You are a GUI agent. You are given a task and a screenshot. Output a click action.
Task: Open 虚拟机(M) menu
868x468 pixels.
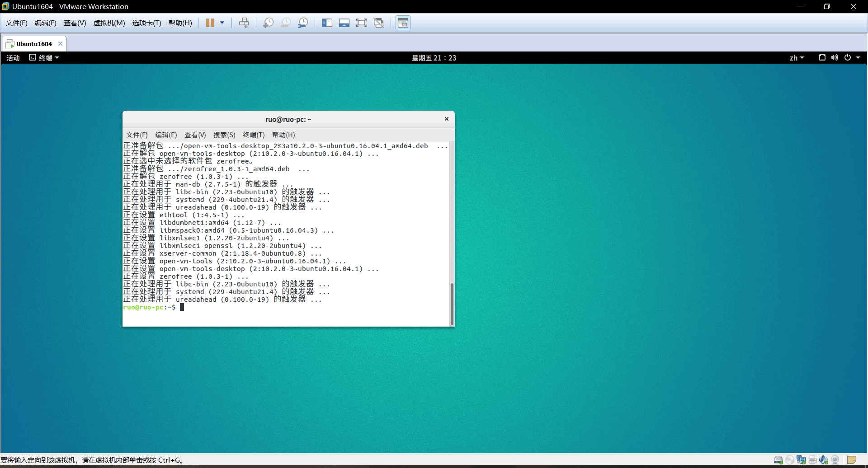[x=109, y=23]
